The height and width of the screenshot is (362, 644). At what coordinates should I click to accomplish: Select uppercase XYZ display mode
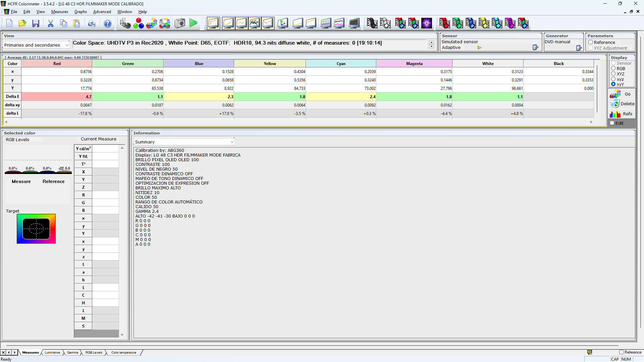pos(613,74)
